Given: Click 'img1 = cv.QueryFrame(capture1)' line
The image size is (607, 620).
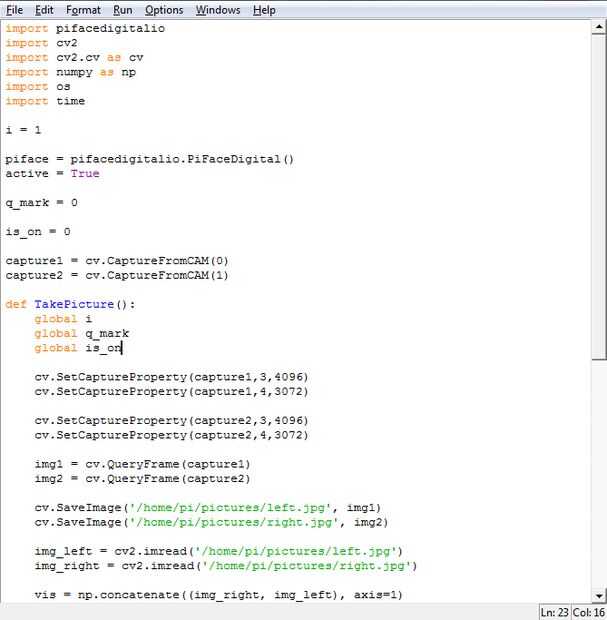Looking at the screenshot, I should tap(142, 464).
